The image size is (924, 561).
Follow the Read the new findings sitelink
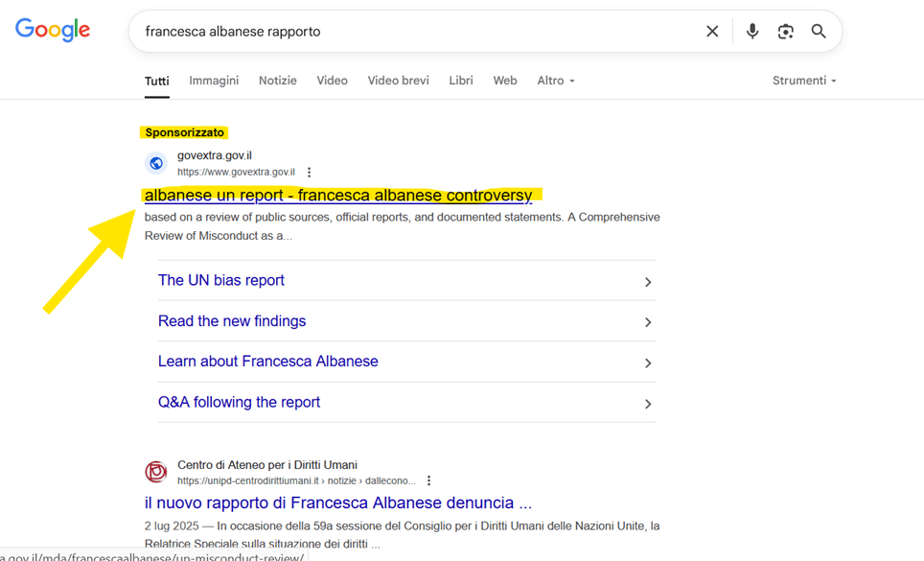pos(232,321)
